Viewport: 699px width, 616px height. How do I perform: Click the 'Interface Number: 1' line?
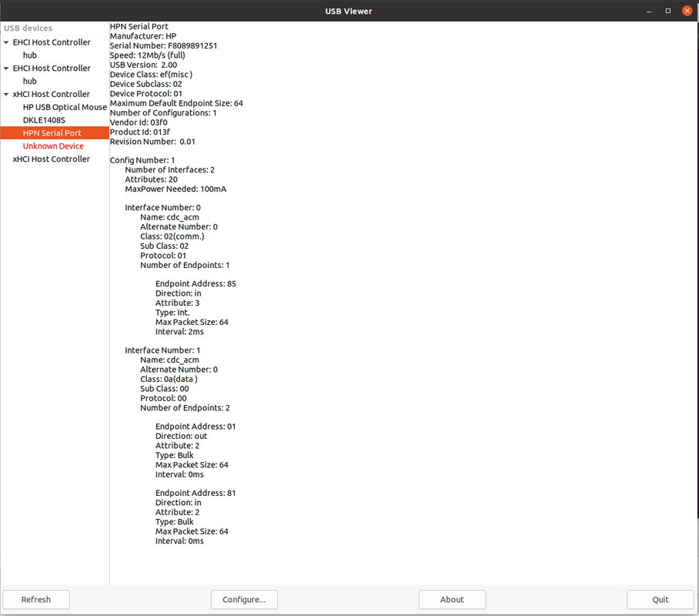pyautogui.click(x=162, y=350)
